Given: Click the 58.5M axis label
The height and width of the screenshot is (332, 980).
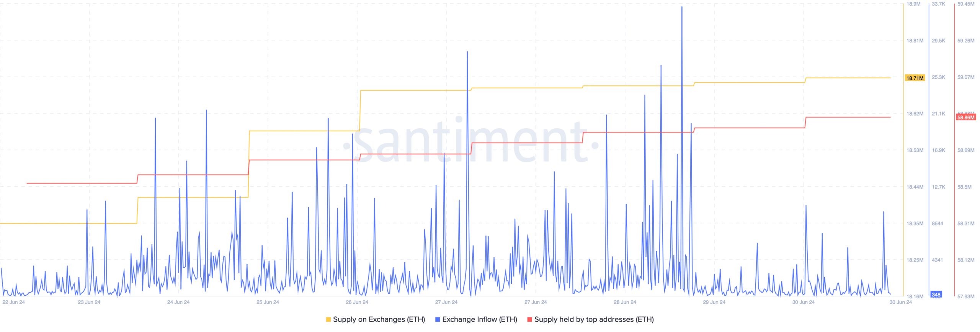Looking at the screenshot, I should [x=964, y=187].
